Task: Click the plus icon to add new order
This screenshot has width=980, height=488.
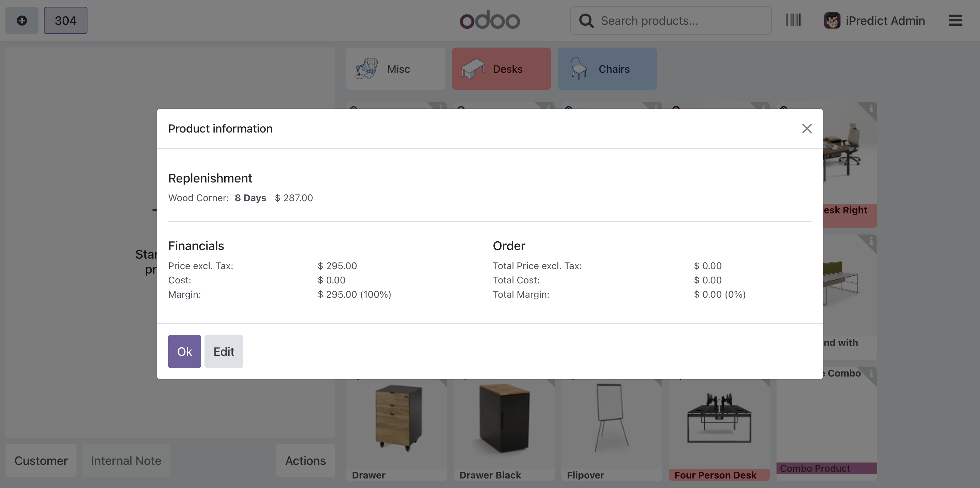Action: 22,20
